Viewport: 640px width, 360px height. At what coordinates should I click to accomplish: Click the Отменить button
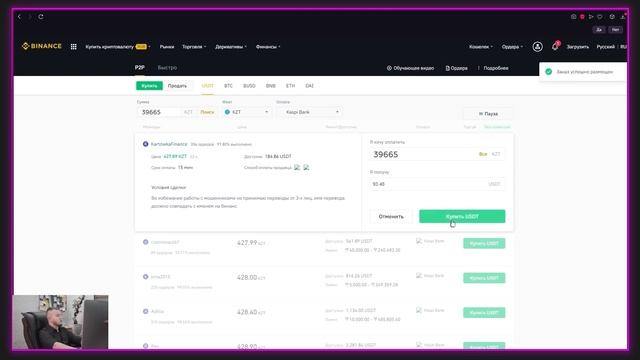tap(391, 216)
